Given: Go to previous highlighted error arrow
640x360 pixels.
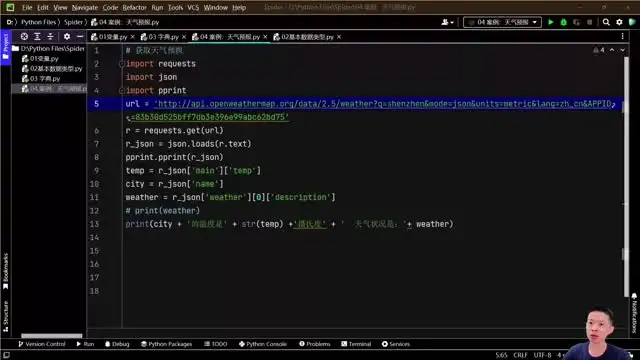Looking at the screenshot, I should click(612, 50).
